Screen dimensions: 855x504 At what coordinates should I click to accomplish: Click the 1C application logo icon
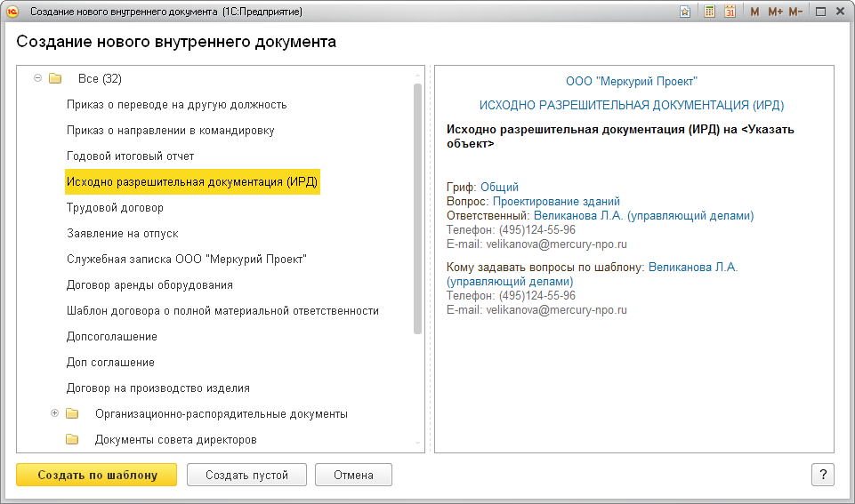[x=13, y=12]
